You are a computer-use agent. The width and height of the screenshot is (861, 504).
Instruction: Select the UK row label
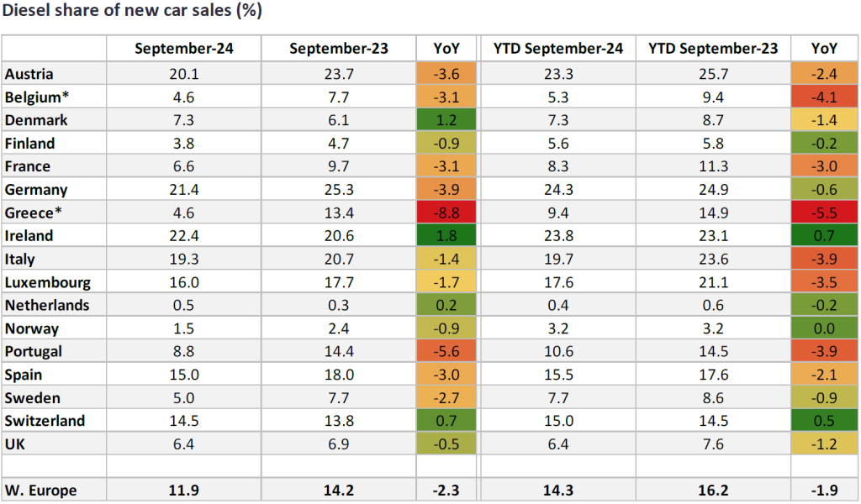(x=16, y=444)
